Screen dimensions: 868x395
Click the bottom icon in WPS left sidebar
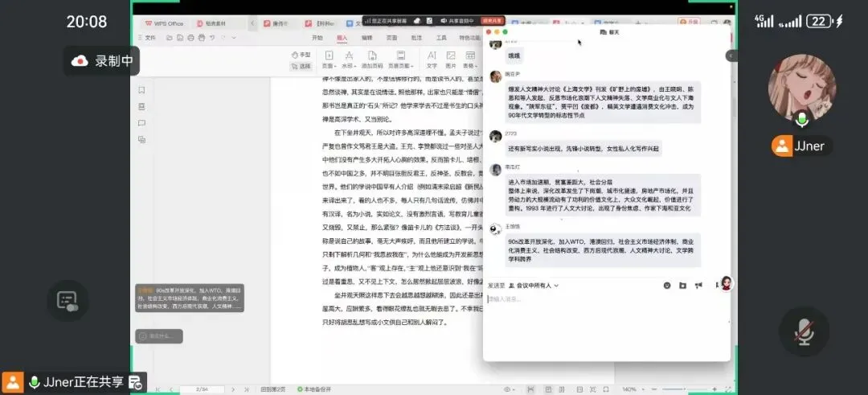pyautogui.click(x=141, y=140)
